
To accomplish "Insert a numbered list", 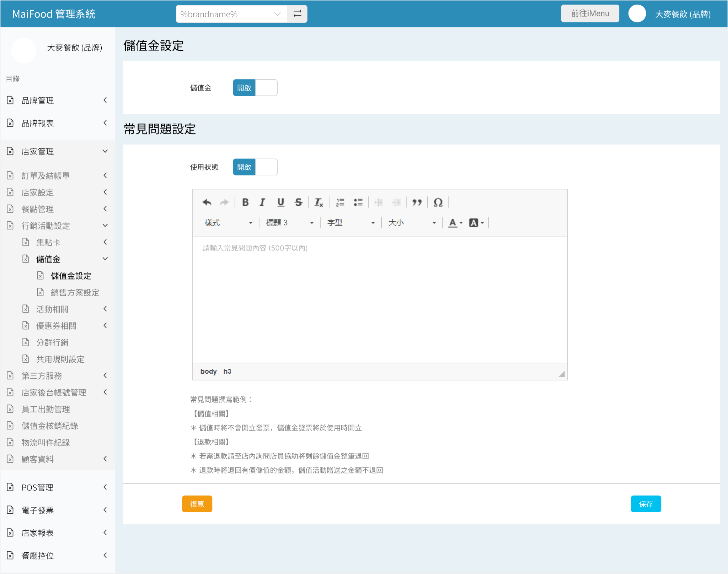I will (340, 202).
